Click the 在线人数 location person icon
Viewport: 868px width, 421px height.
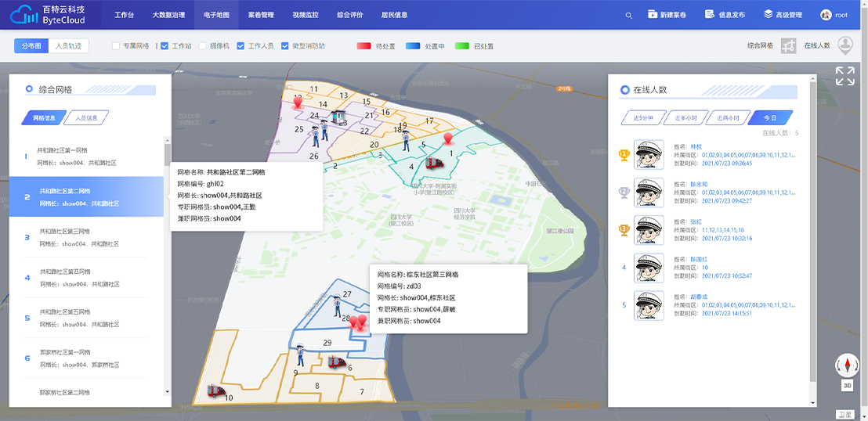pos(845,46)
